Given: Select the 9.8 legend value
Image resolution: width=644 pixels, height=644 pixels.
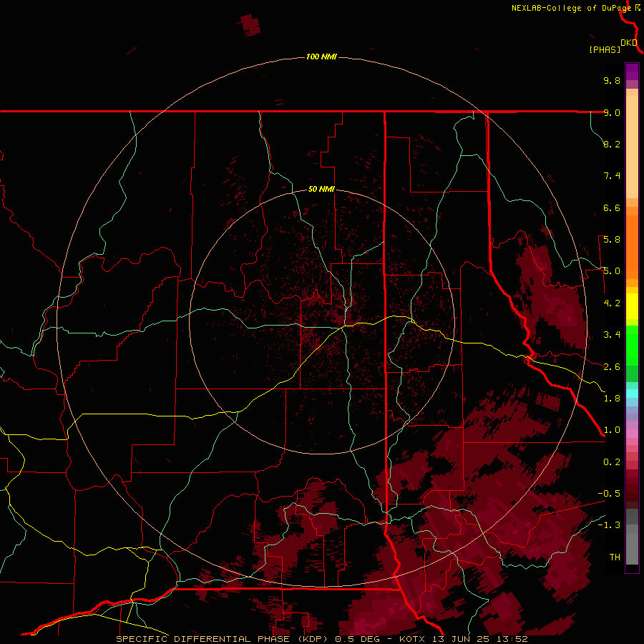Looking at the screenshot, I should tap(612, 80).
